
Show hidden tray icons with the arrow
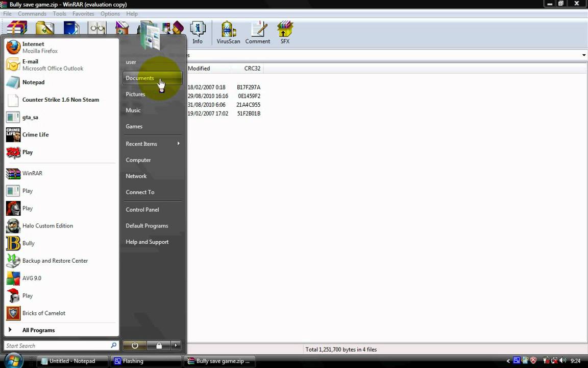click(x=508, y=361)
